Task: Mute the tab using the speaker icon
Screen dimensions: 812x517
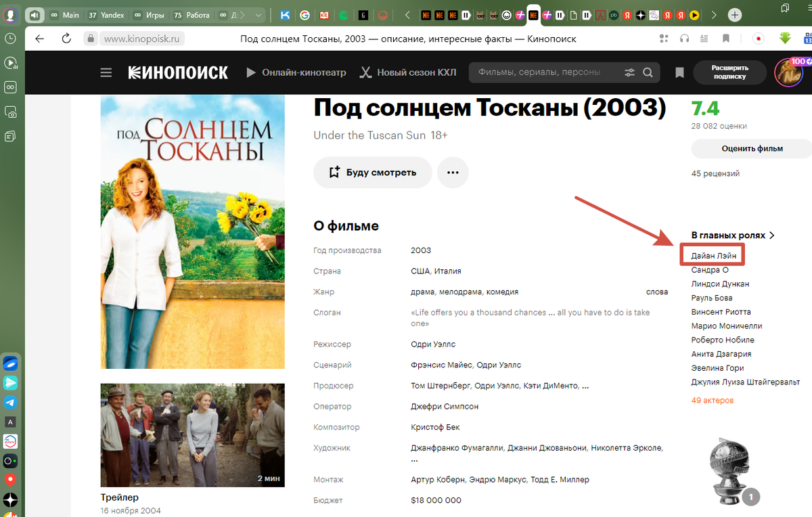Action: (34, 14)
